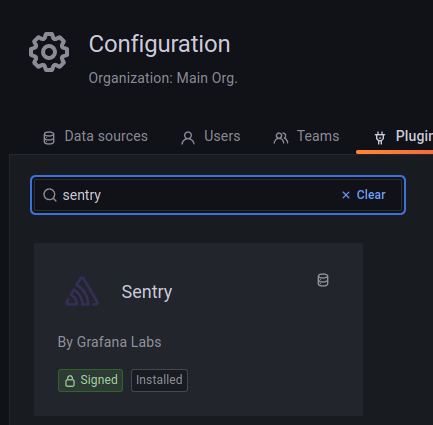Click the lock icon in Signed badge

coord(70,381)
